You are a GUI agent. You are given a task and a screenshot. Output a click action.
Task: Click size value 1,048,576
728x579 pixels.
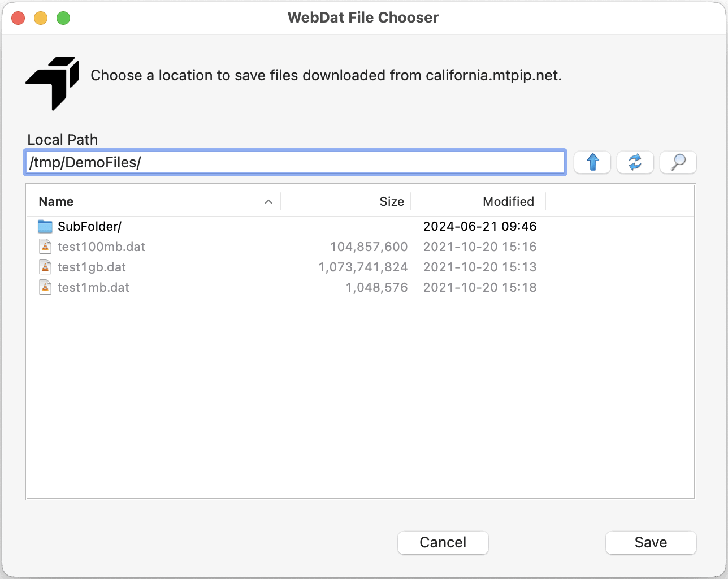point(376,288)
